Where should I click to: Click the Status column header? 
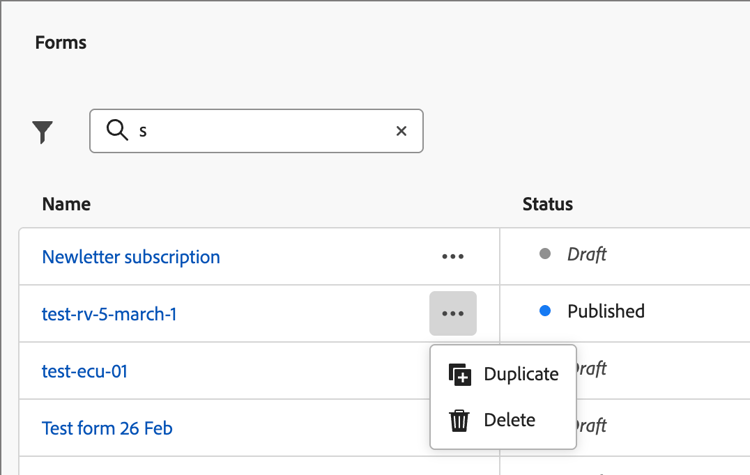click(547, 204)
